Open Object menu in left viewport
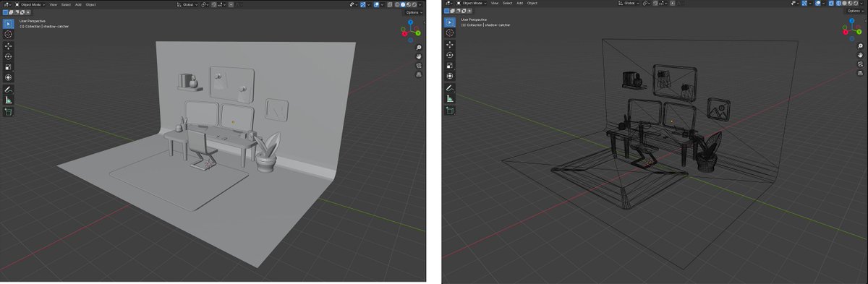The image size is (868, 284). coord(90,4)
